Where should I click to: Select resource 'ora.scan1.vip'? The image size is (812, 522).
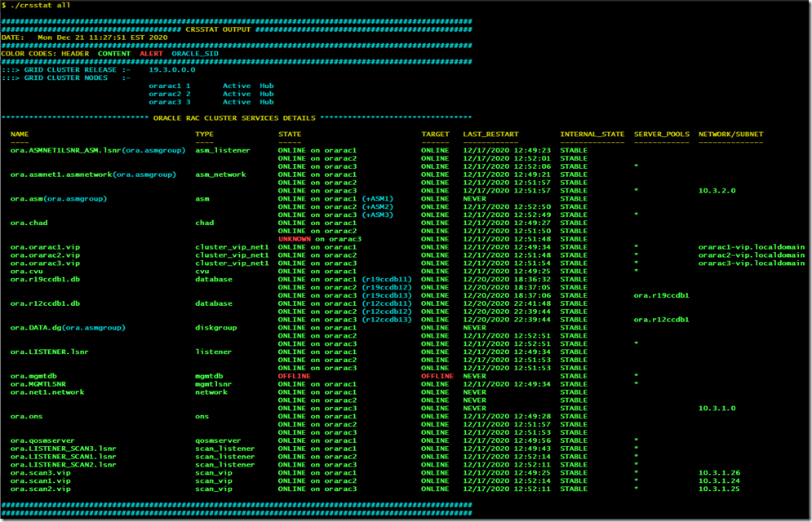(x=40, y=481)
